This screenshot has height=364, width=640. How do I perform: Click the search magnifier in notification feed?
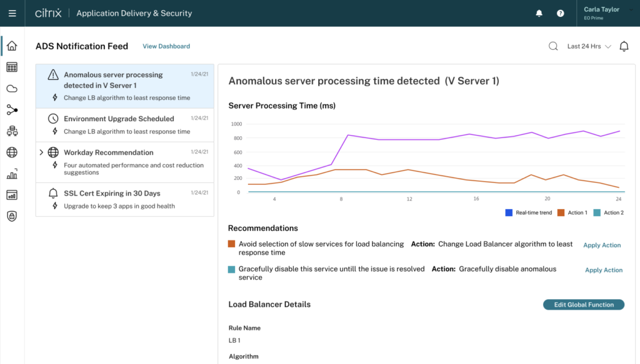tap(553, 46)
